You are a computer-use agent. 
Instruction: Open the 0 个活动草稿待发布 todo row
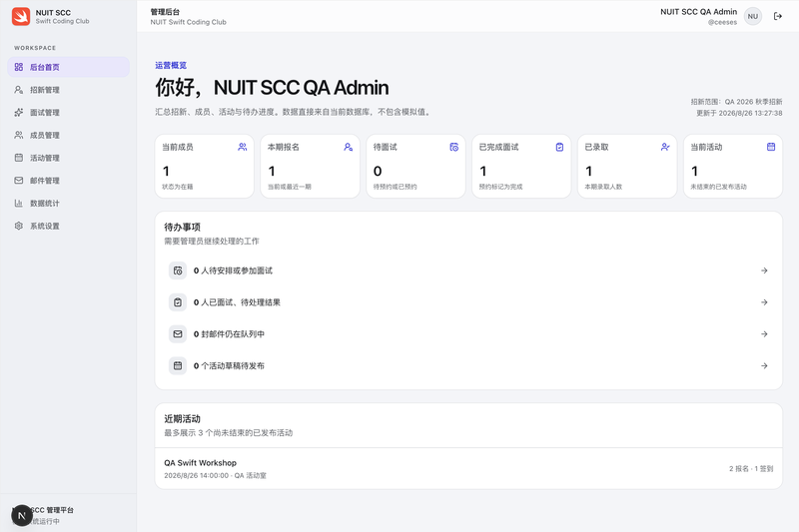point(468,365)
